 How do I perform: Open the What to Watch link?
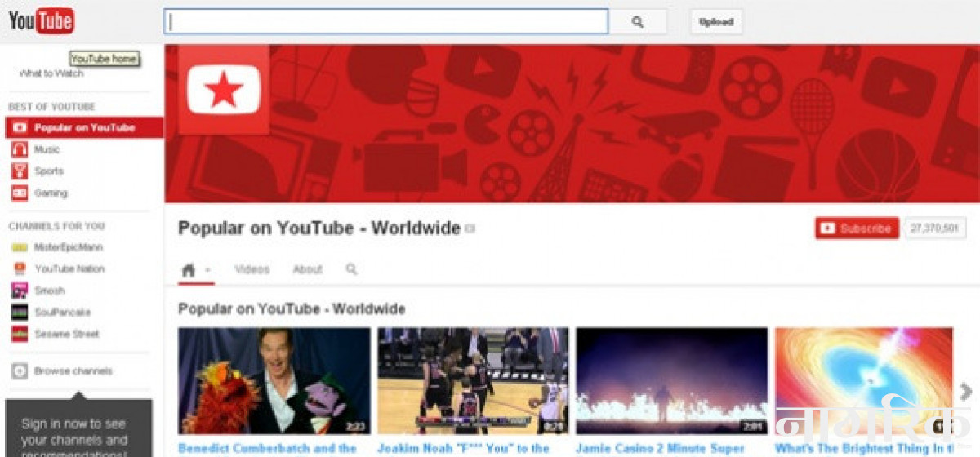point(51,73)
